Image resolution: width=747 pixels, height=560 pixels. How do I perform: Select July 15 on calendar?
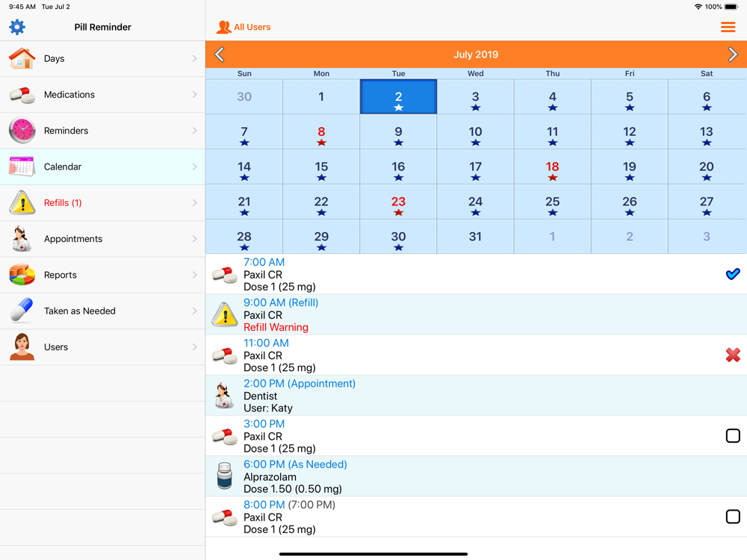tap(321, 167)
